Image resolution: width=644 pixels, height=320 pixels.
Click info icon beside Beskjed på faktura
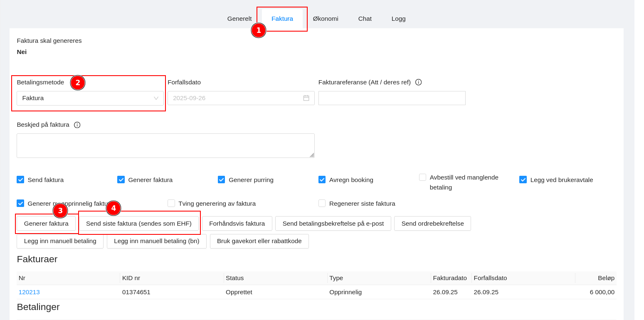[77, 125]
